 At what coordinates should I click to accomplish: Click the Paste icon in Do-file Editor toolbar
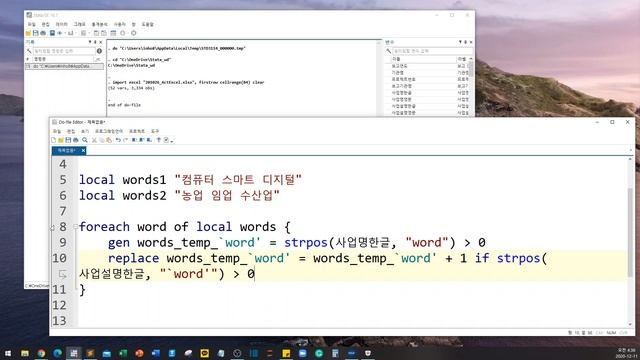coord(109,140)
